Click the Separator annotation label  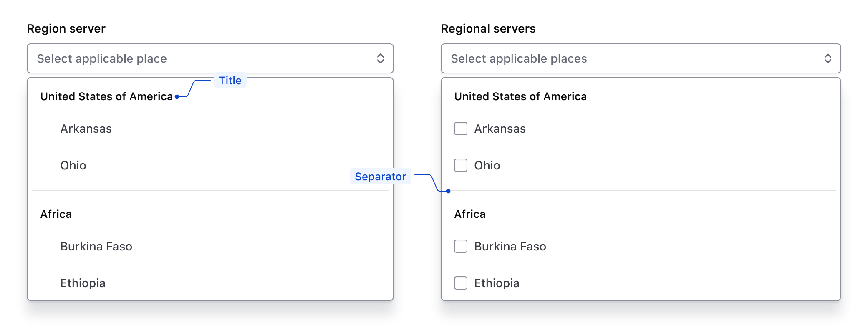pyautogui.click(x=381, y=177)
